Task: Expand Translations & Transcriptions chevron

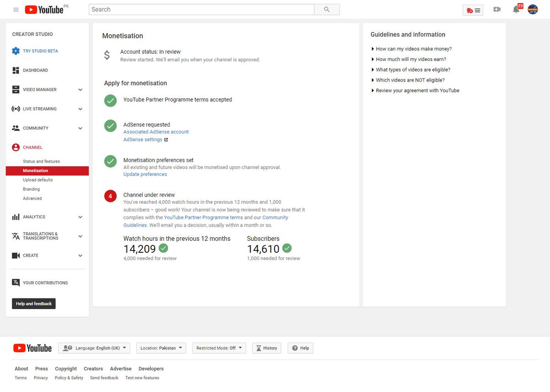Action: (80, 236)
